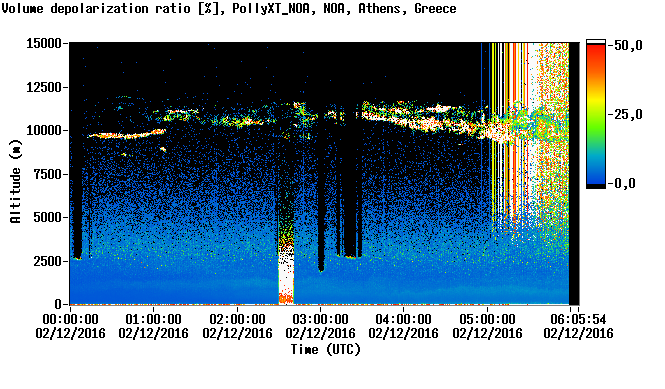Viewport: 665px width, 389px height.
Task: Click the 2500 altitude tick label
Action: 48,261
